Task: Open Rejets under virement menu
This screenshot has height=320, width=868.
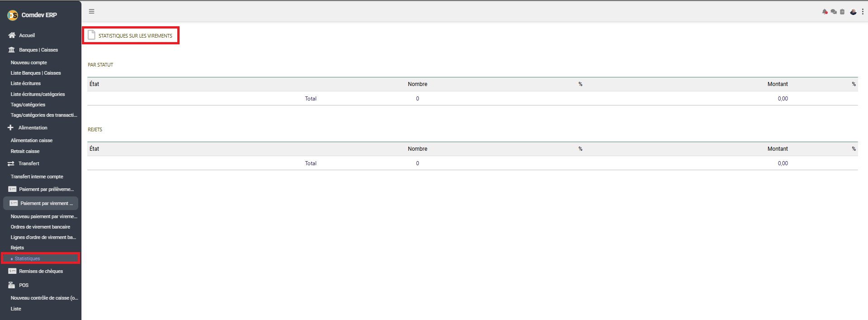Action: (x=17, y=248)
